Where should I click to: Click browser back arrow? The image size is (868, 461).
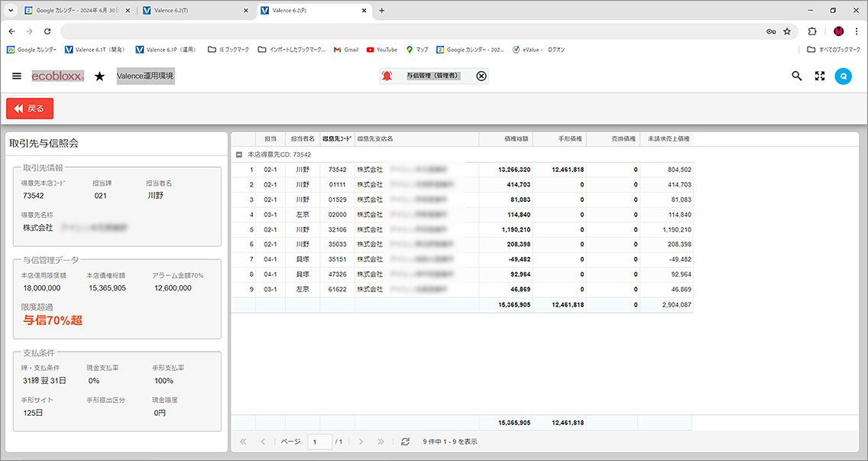point(12,31)
